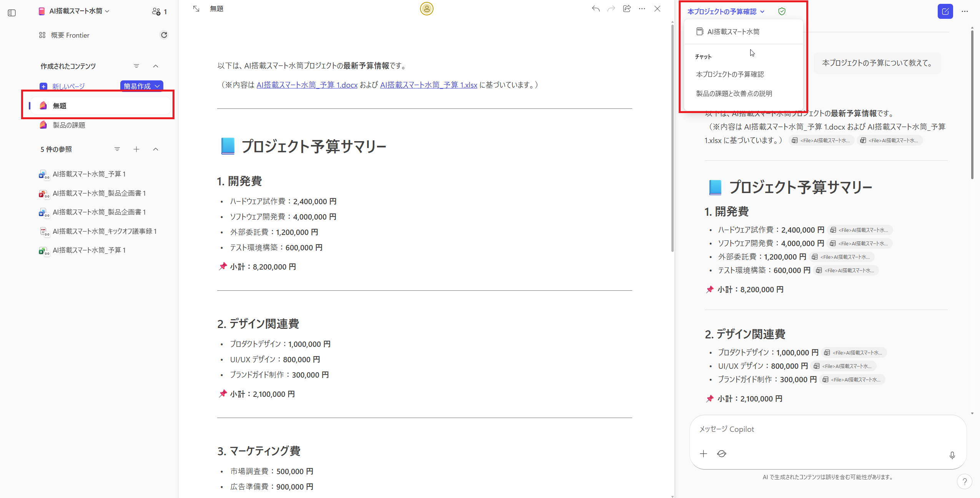980x498 pixels.
Task: Open the AI搭載スマート水筒_予算 1.docx link
Action: (307, 85)
